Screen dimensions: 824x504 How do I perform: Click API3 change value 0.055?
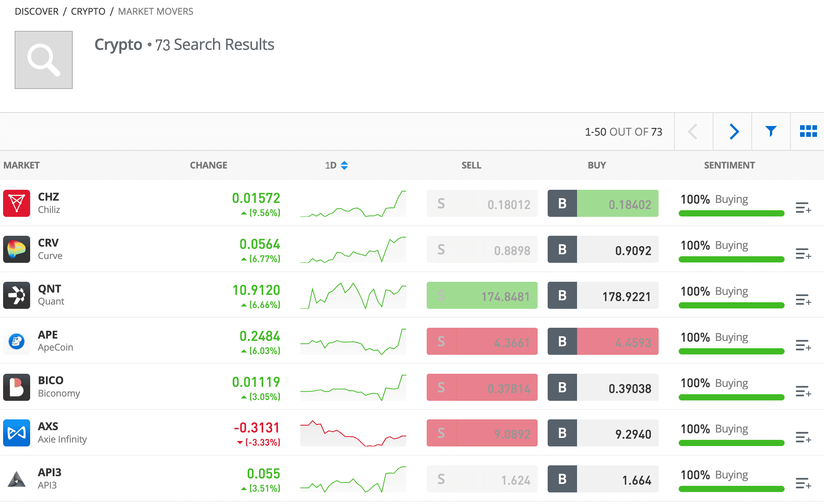pos(264,474)
